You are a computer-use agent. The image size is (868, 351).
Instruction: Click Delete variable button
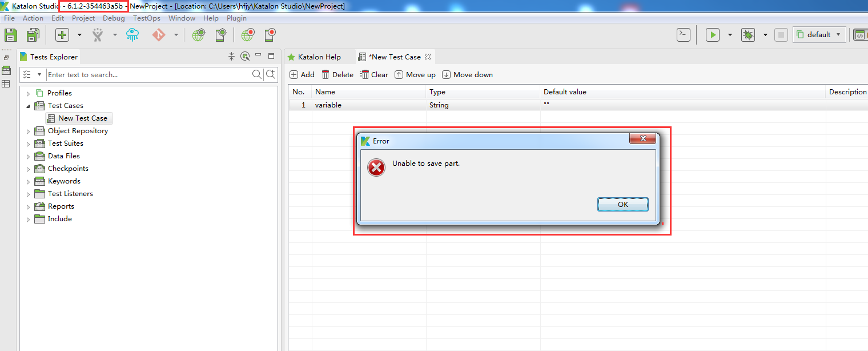pyautogui.click(x=337, y=75)
